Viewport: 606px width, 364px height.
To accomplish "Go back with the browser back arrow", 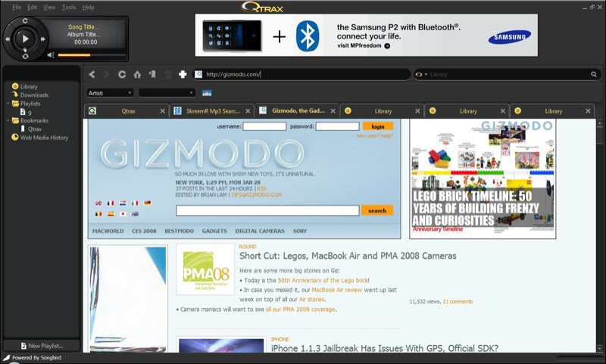I will [x=92, y=74].
